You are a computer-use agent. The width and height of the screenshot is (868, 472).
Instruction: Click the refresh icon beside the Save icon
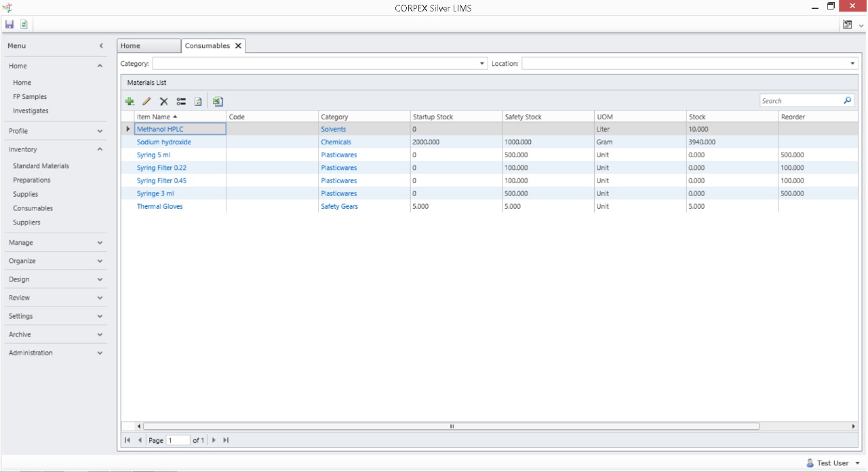coord(24,24)
